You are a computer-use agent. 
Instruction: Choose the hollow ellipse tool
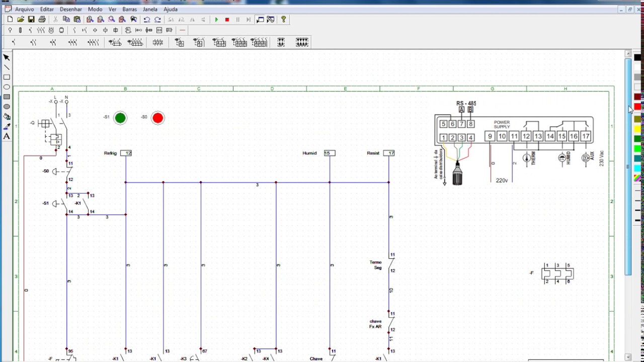[x=7, y=87]
